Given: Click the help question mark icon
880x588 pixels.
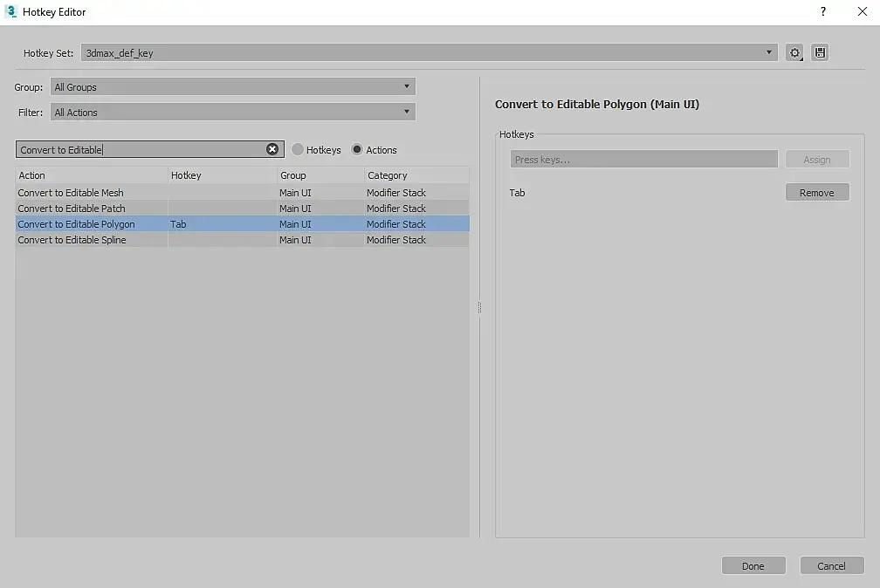Looking at the screenshot, I should tap(822, 12).
